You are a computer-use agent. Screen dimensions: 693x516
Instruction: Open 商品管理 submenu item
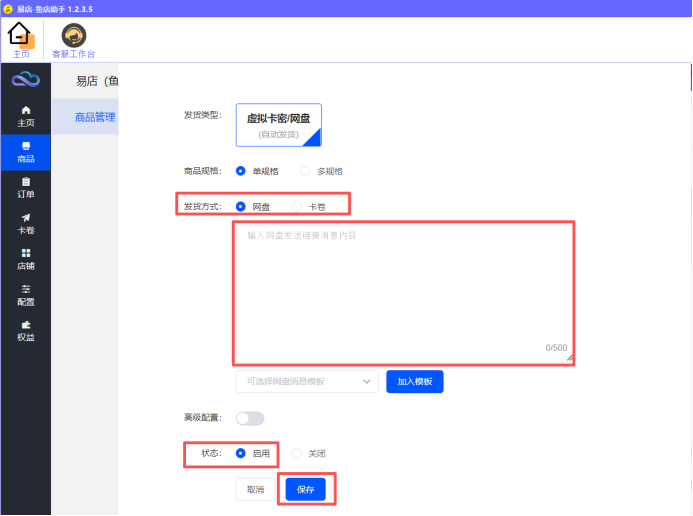(x=95, y=117)
